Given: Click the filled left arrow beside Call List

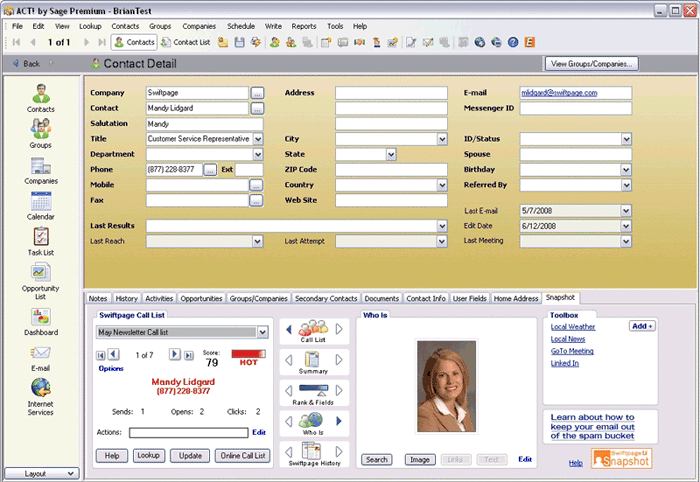Looking at the screenshot, I should click(x=288, y=329).
